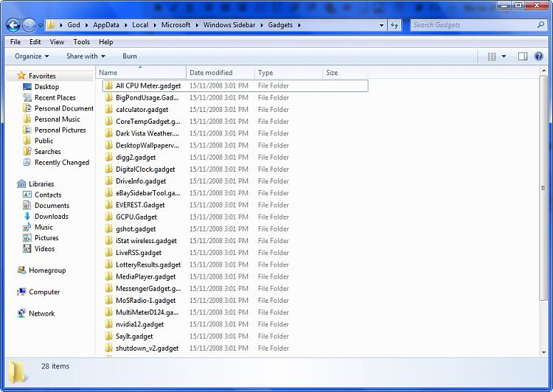553x392 pixels.
Task: Click the nvidia12.gadget folder icon
Action: [109, 324]
